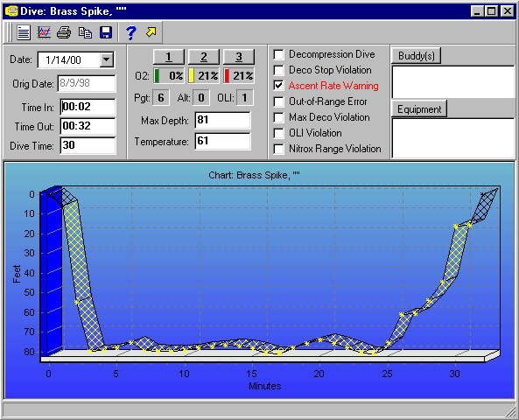Viewport: 519px width, 420px height.
Task: Open the Buddy(s) button
Action: (416, 56)
